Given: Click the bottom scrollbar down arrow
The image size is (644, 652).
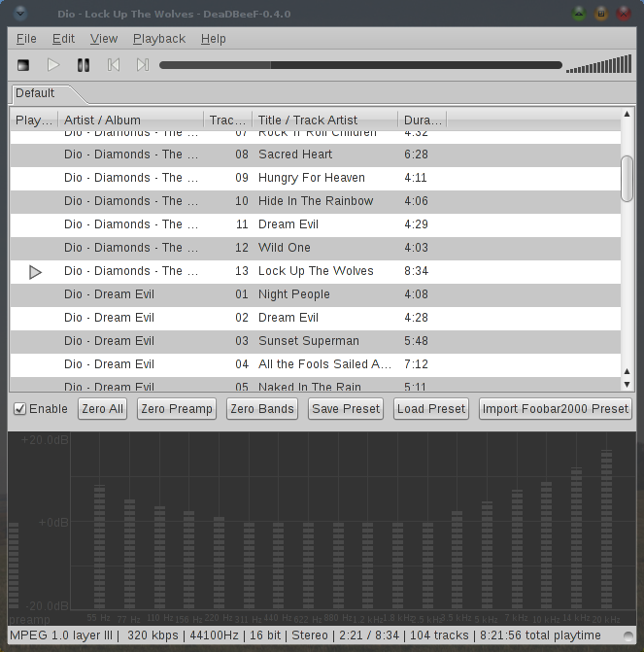Looking at the screenshot, I should pyautogui.click(x=627, y=384).
